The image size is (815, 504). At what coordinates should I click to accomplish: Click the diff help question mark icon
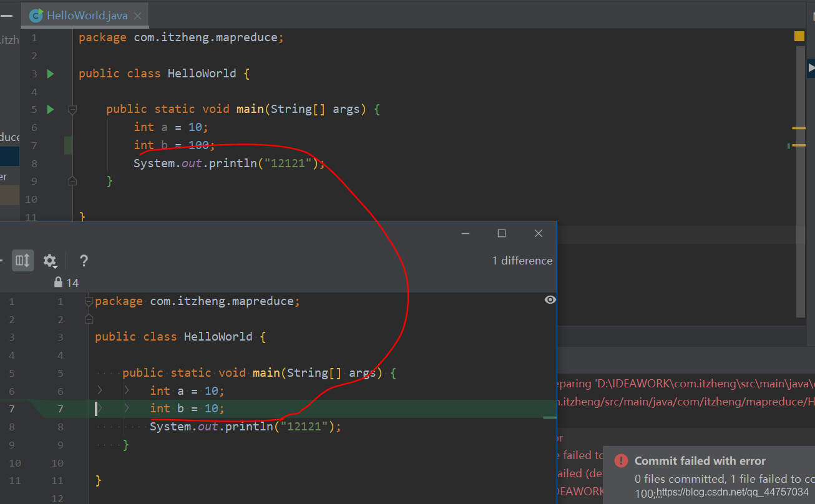coord(84,261)
